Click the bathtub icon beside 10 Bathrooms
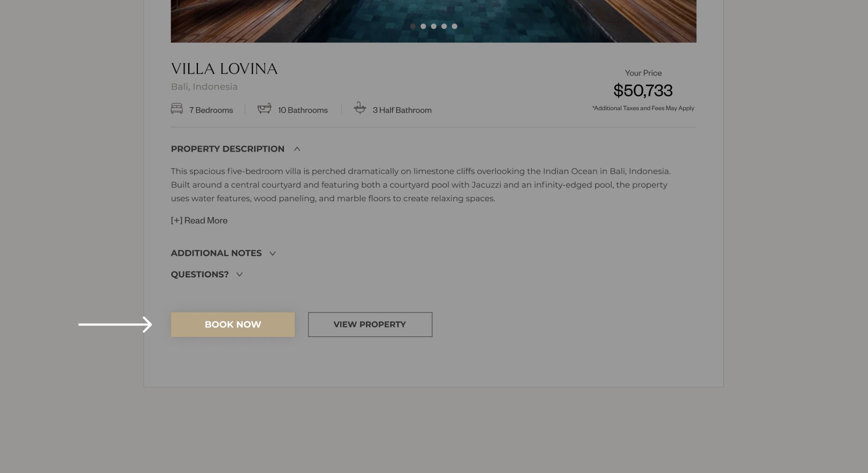 click(x=264, y=109)
